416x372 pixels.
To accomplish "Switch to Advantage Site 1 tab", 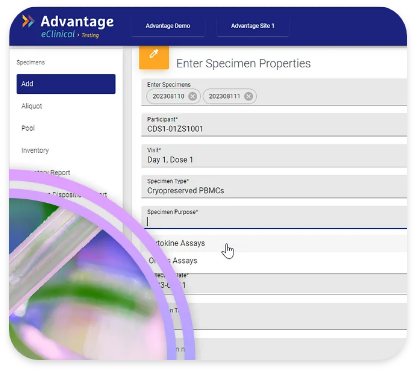I will tap(253, 26).
